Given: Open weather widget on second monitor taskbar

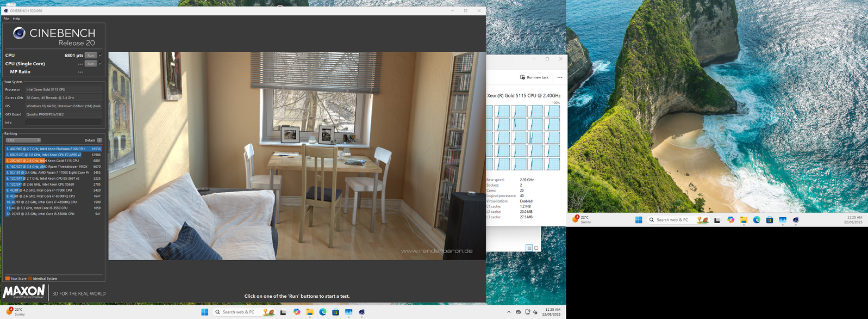Looking at the screenshot, I should (x=582, y=219).
